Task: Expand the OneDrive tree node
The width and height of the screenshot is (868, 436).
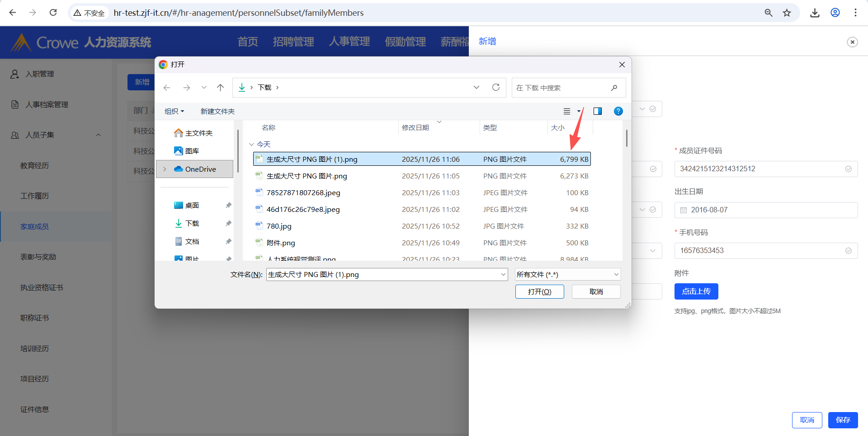Action: [x=165, y=169]
